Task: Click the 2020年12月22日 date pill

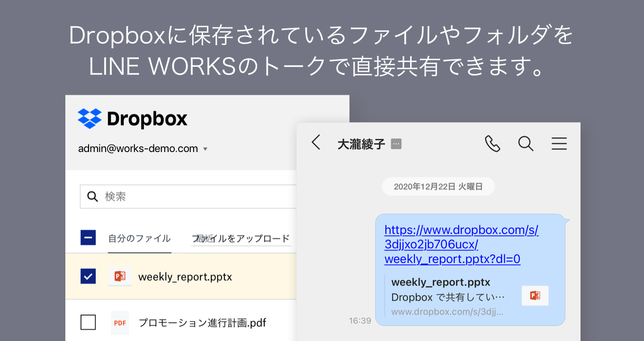Action: 438,186
